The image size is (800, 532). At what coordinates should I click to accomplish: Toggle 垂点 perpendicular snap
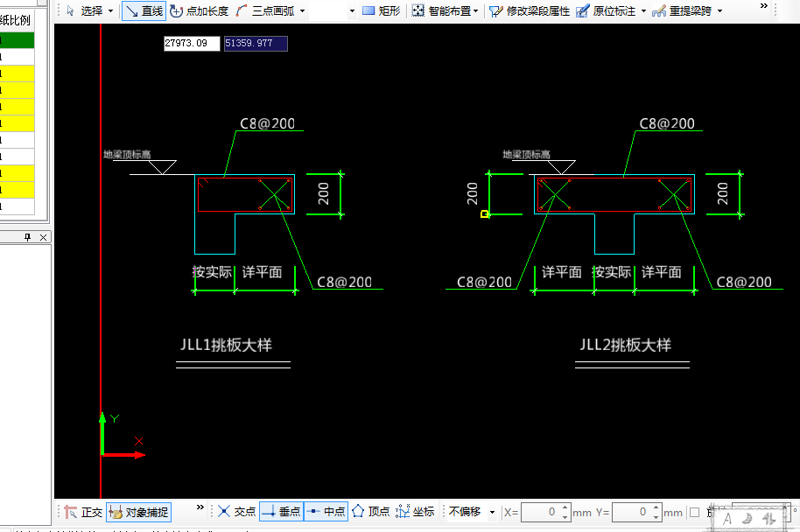[282, 511]
